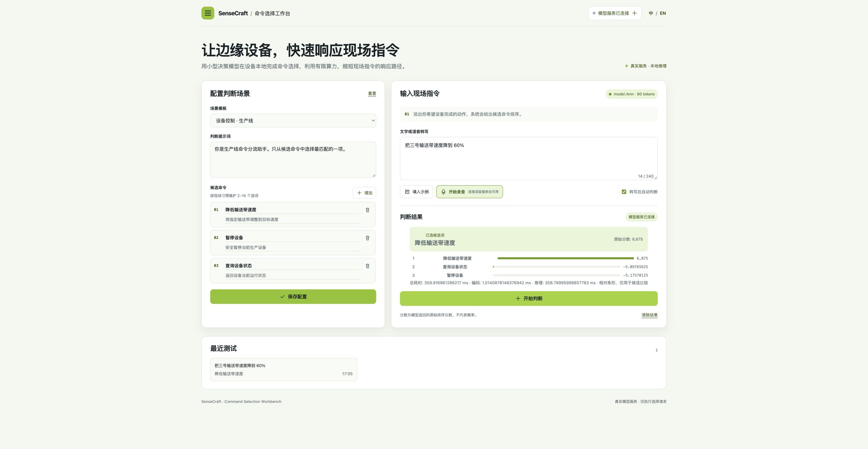
Task: Click the 判断提示词 text area
Action: [293, 160]
